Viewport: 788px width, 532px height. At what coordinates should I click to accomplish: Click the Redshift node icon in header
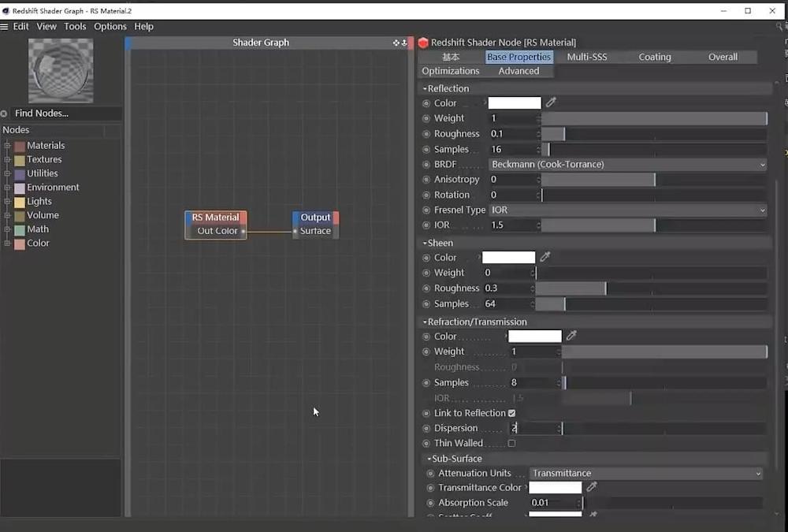point(423,43)
